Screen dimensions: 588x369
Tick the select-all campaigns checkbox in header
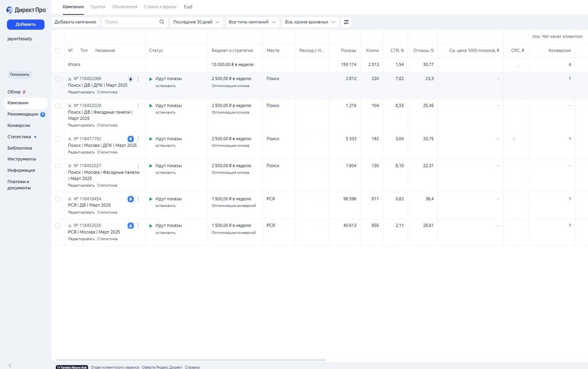(57, 51)
